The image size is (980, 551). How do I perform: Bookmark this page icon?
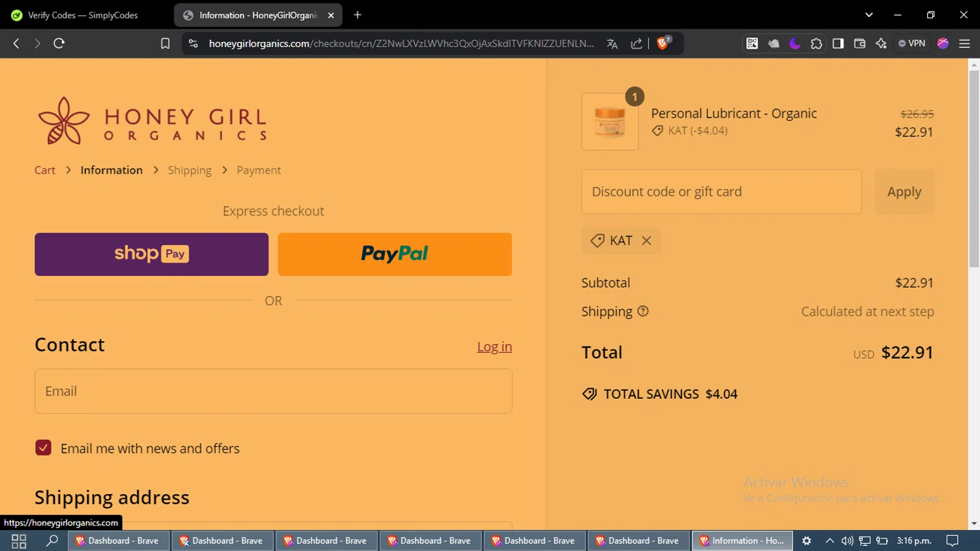coord(165,43)
